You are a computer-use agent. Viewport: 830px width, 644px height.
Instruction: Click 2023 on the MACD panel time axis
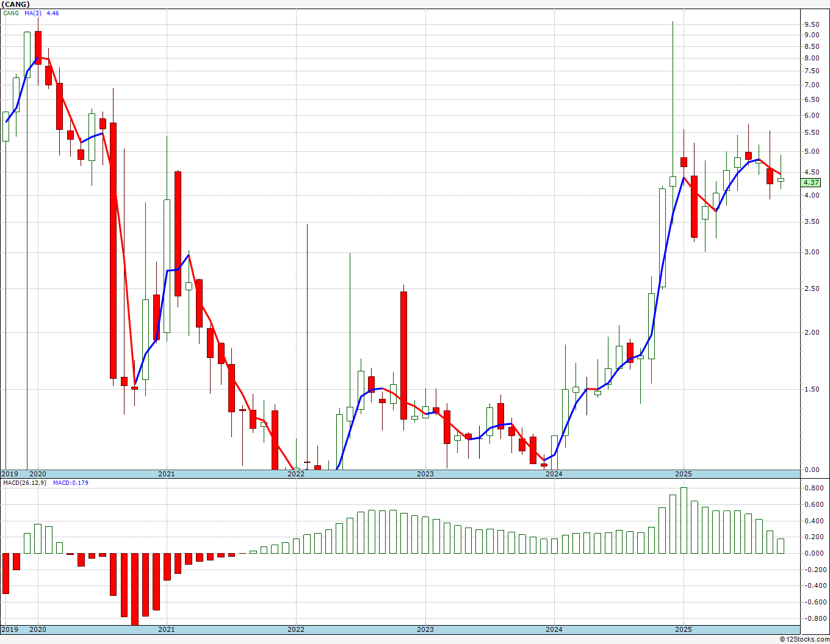click(x=425, y=629)
